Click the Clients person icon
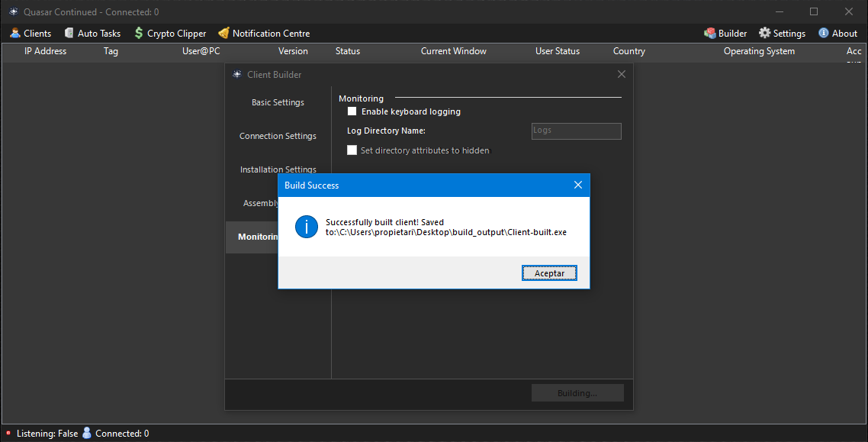The height and width of the screenshot is (442, 868). [x=15, y=34]
